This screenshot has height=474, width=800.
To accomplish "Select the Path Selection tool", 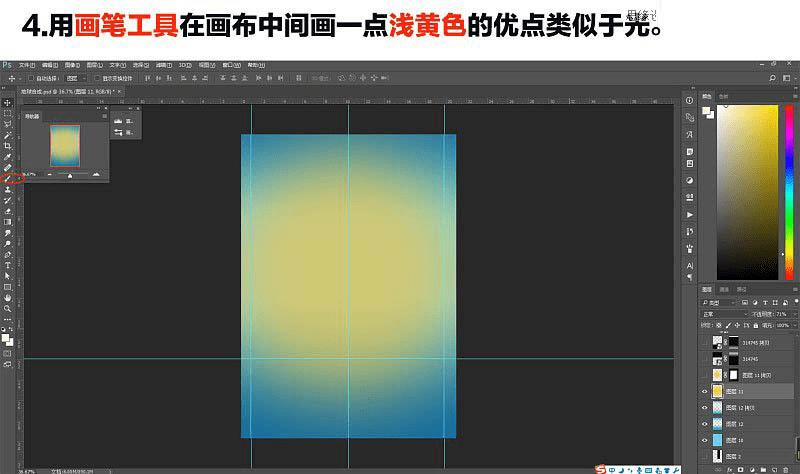I will [x=8, y=276].
